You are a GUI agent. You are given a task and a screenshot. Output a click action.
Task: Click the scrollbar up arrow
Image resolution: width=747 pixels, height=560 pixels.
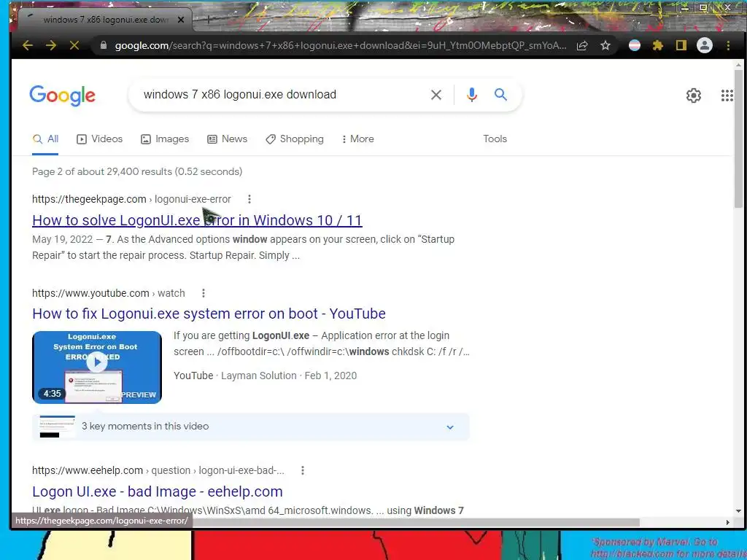point(738,64)
